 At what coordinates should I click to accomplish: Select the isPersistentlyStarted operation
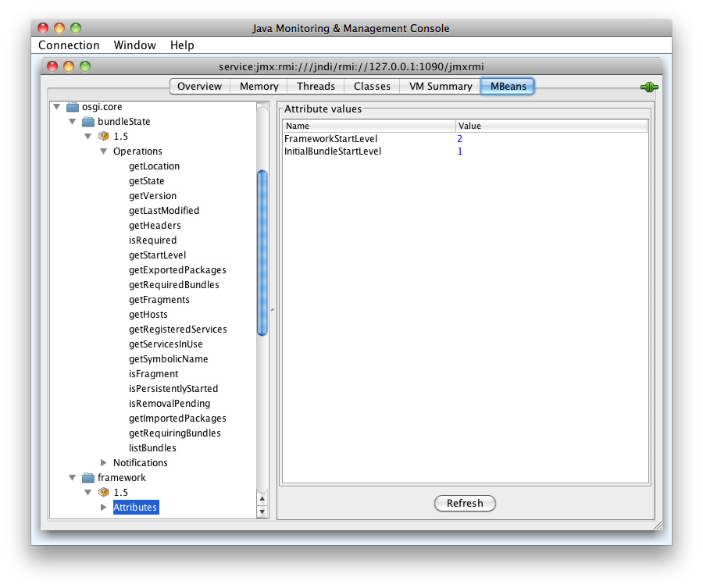click(173, 389)
